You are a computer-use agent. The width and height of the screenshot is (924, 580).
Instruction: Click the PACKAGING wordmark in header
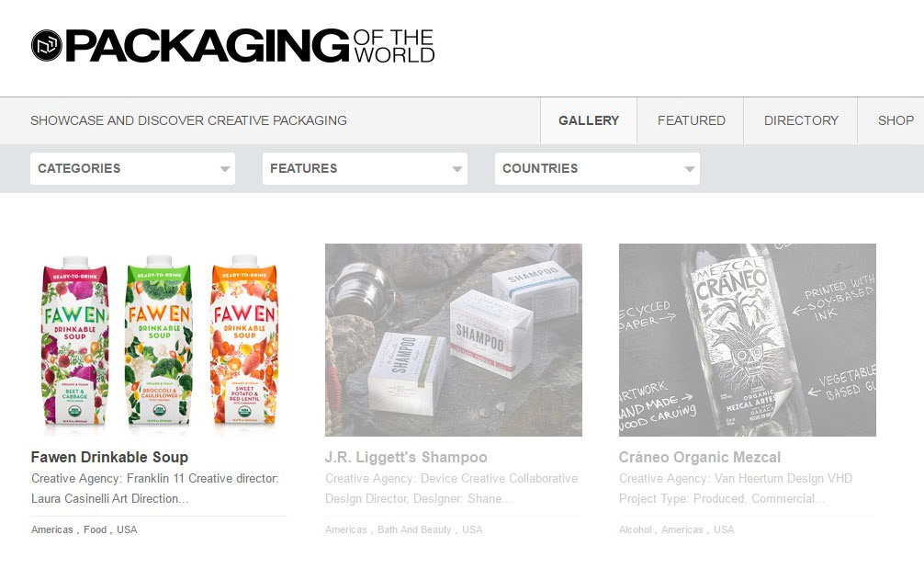tap(208, 45)
